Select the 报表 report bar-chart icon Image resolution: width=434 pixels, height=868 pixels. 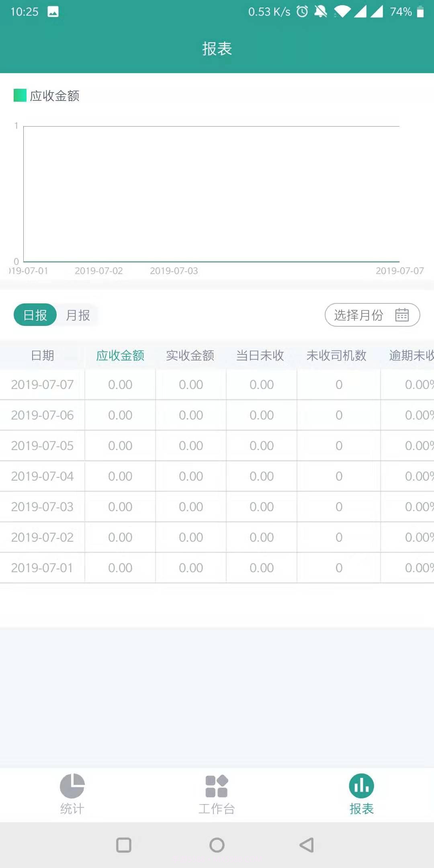(361, 786)
